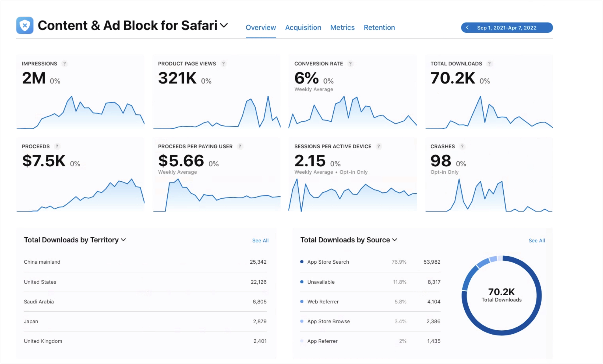Click the help icon next to Proceeds
Screen dimensions: 603x364
click(x=57, y=146)
